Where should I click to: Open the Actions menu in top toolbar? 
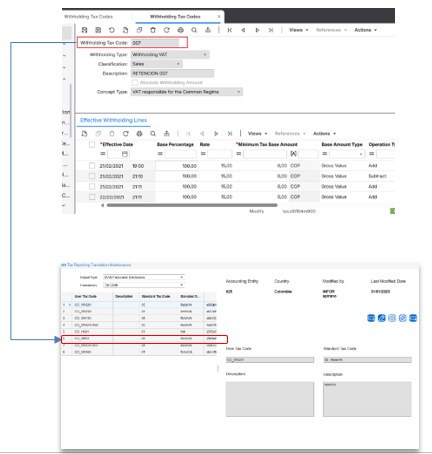(x=366, y=30)
